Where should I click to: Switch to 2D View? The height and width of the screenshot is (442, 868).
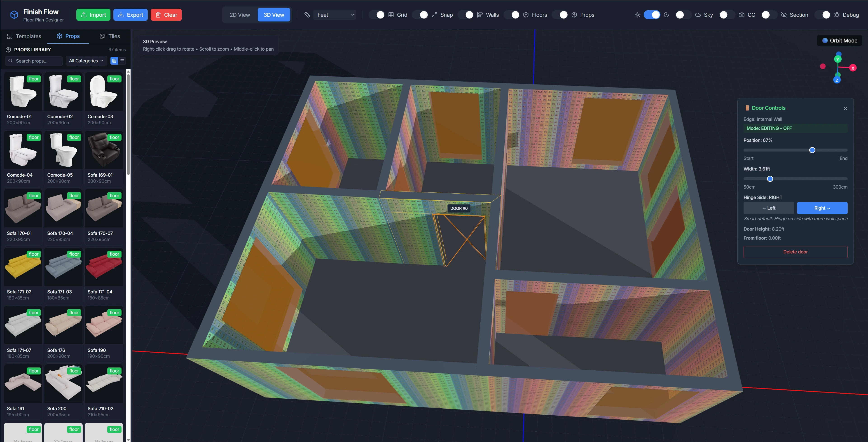(240, 15)
